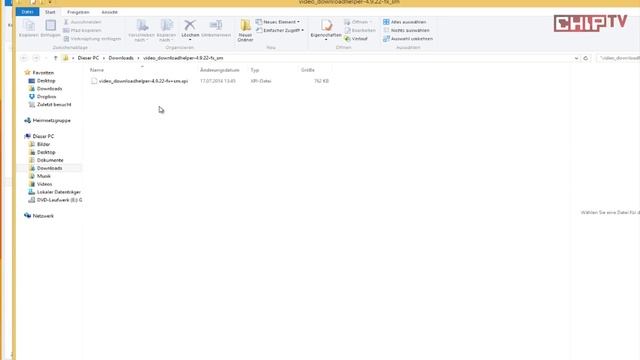Click the Back navigation arrow
This screenshot has height=360, width=640.
tap(24, 58)
